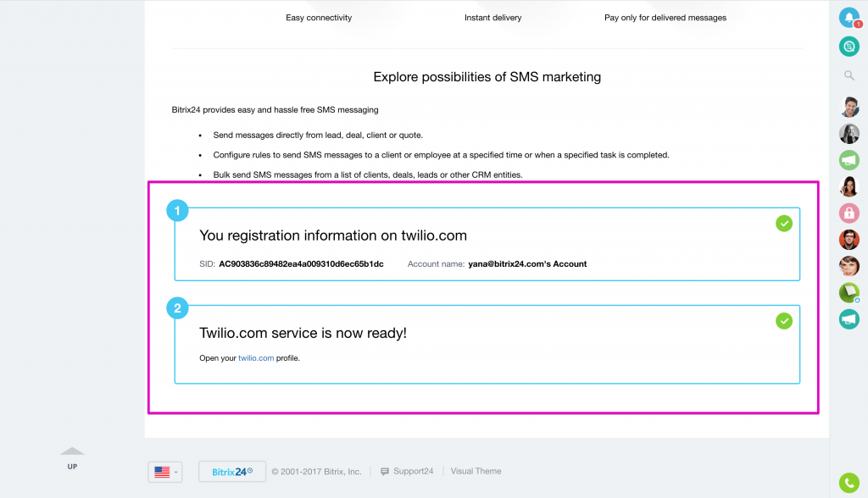Open the Visual Theme link

476,472
